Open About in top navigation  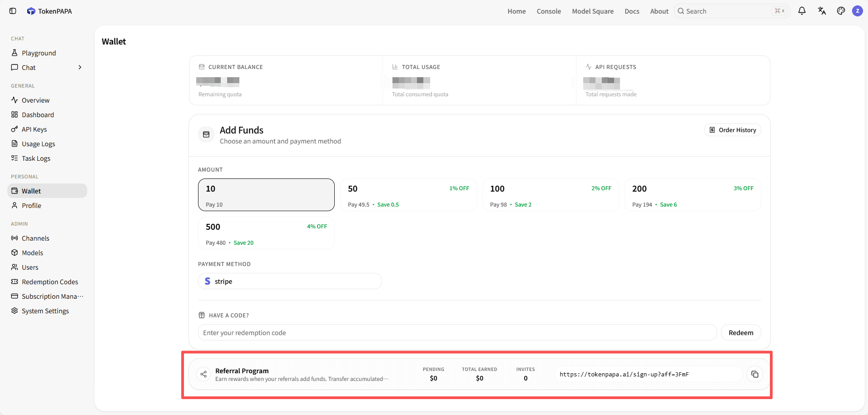pyautogui.click(x=659, y=11)
